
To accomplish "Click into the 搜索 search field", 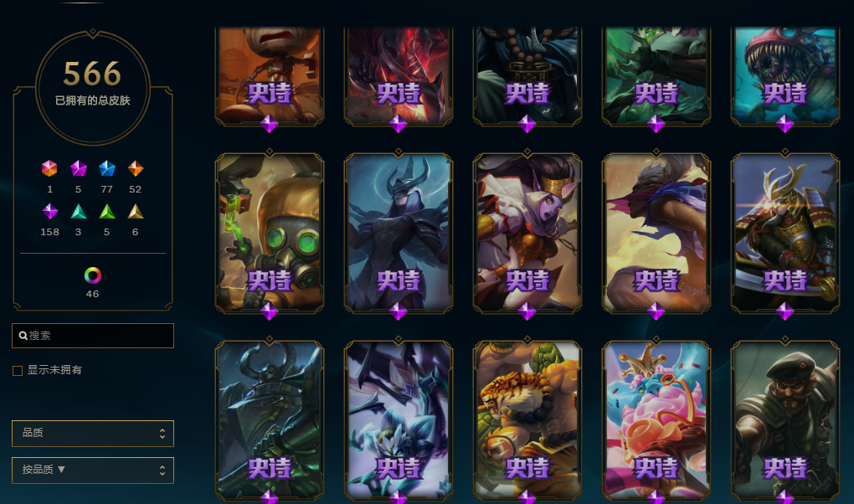I will (x=93, y=336).
